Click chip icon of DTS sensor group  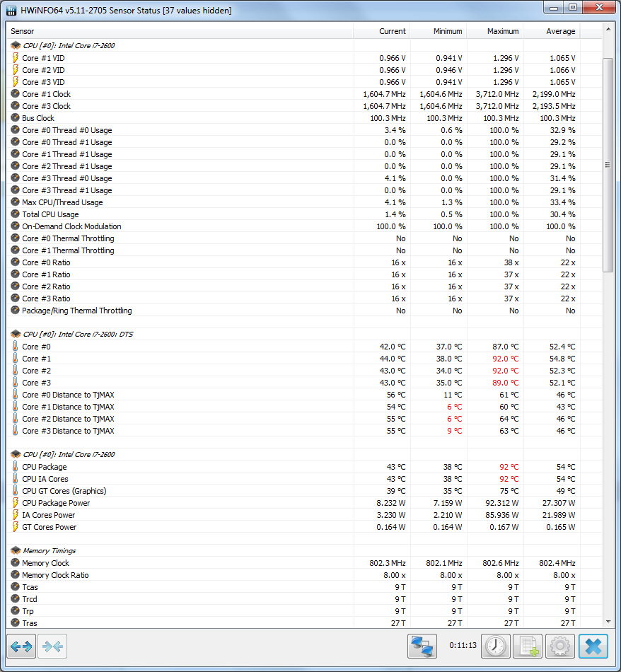pos(16,334)
